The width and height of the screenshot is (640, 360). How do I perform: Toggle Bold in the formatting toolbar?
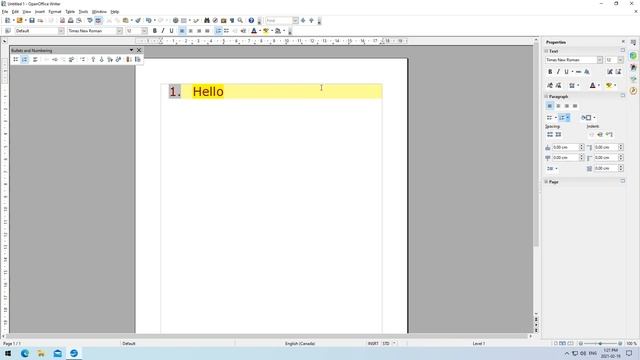coord(154,31)
